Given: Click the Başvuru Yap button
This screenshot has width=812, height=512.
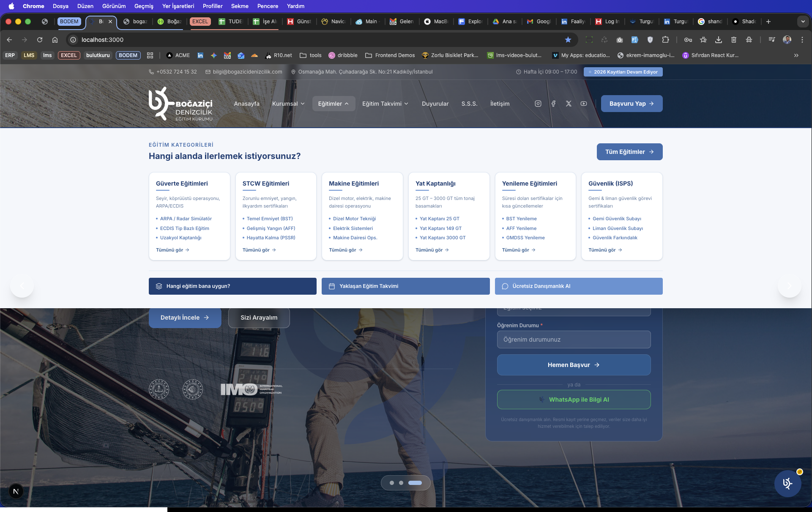Looking at the screenshot, I should [632, 104].
